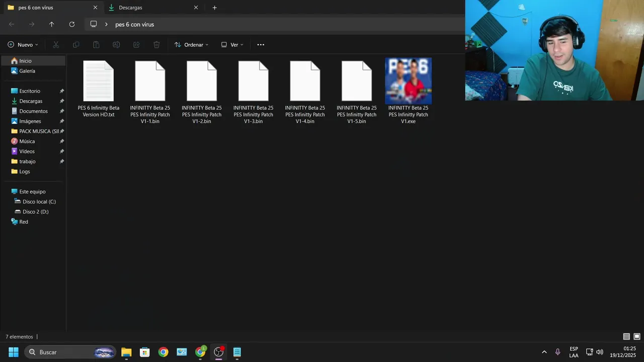Open the Nuevo dropdown menu
The height and width of the screenshot is (362, 644).
[23, 45]
